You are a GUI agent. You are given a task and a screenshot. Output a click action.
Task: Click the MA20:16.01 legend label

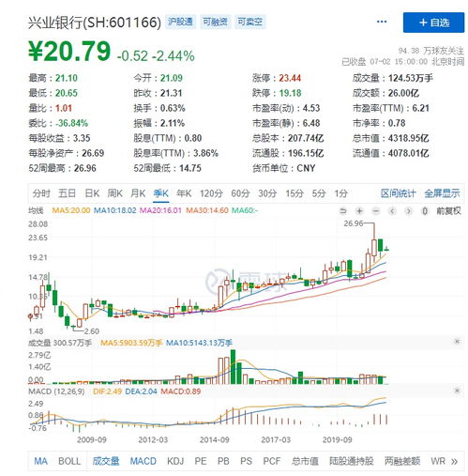[x=160, y=210]
